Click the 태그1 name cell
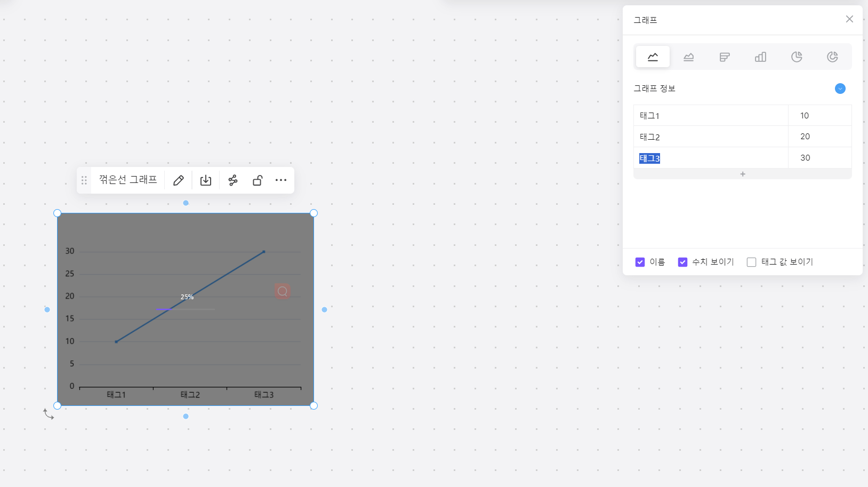This screenshot has height=487, width=868. [x=711, y=115]
